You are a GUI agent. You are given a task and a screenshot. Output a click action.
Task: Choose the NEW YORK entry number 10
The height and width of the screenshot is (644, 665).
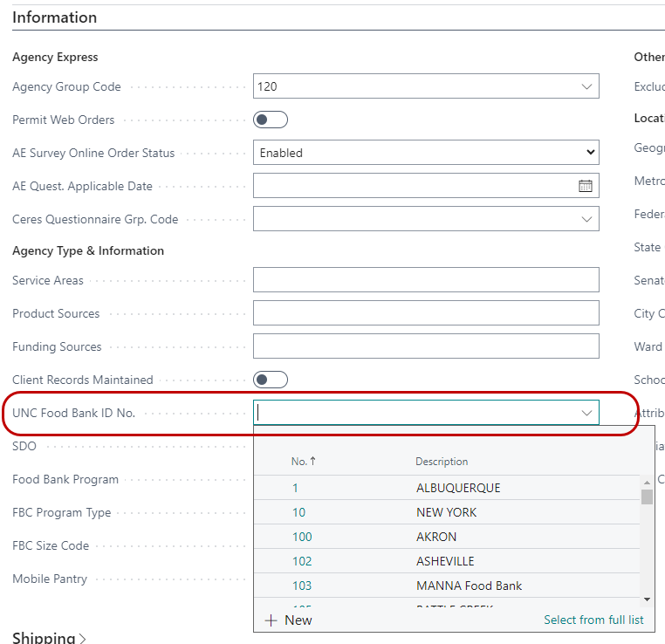pos(446,512)
